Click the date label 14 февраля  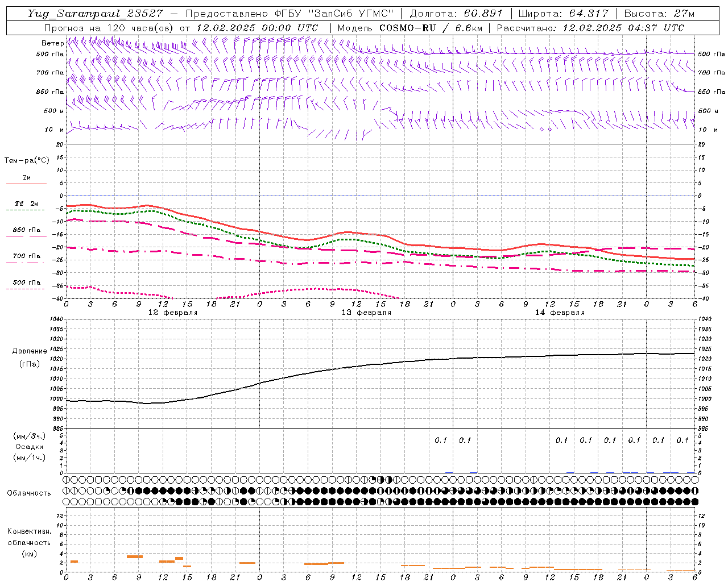[560, 313]
